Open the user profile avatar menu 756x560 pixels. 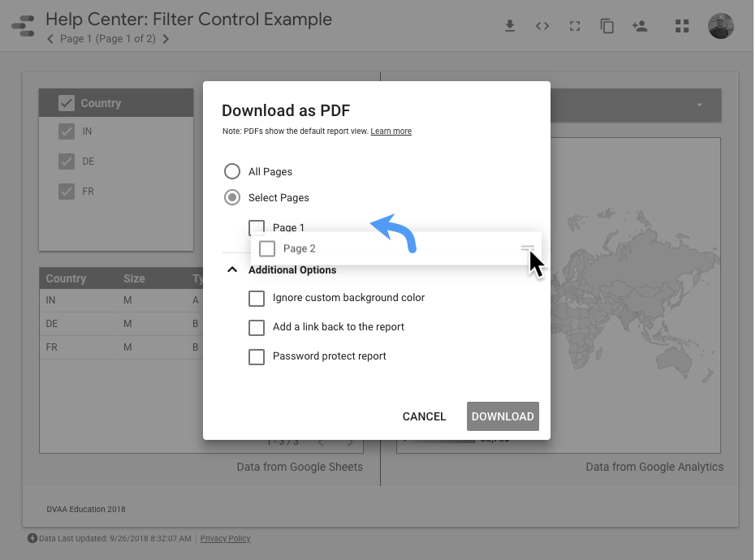(x=720, y=25)
